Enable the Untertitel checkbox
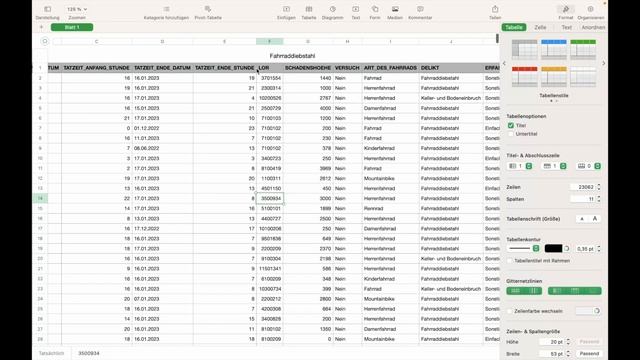640x360 pixels. [x=511, y=134]
